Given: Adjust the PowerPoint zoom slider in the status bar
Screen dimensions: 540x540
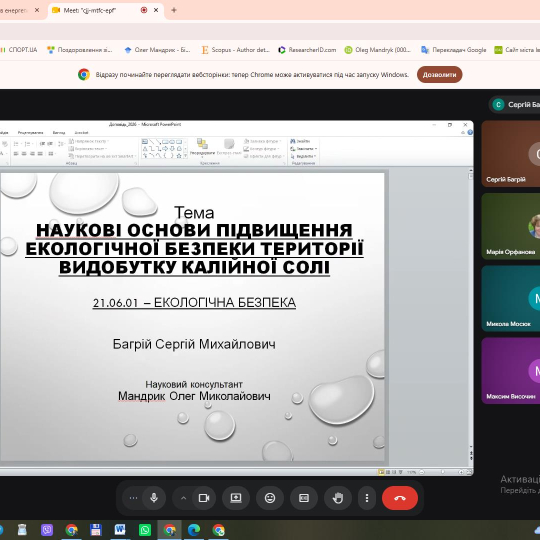Looking at the screenshot, I should coord(442,472).
